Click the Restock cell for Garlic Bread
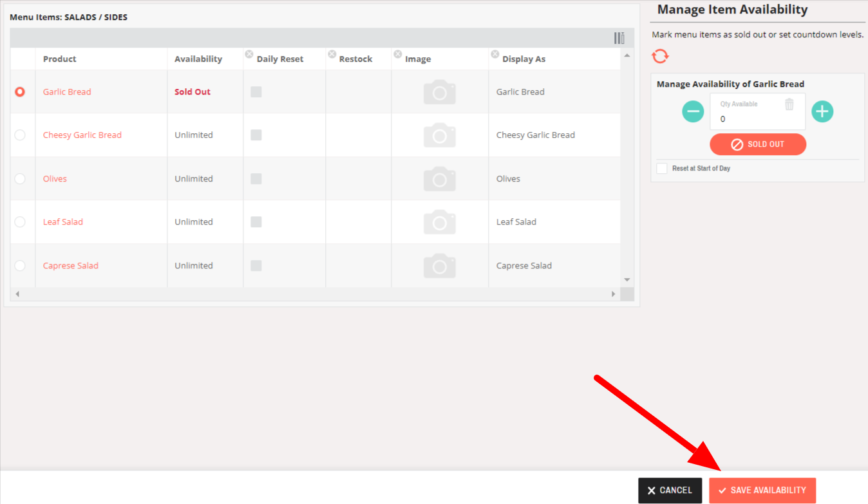This screenshot has width=868, height=504. 359,92
